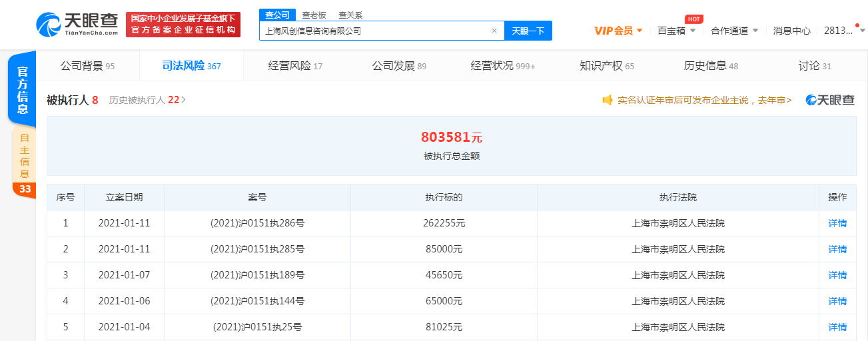The image size is (868, 341).
Task: Expand the 百宝箱 dropdown menu
Action: click(676, 31)
